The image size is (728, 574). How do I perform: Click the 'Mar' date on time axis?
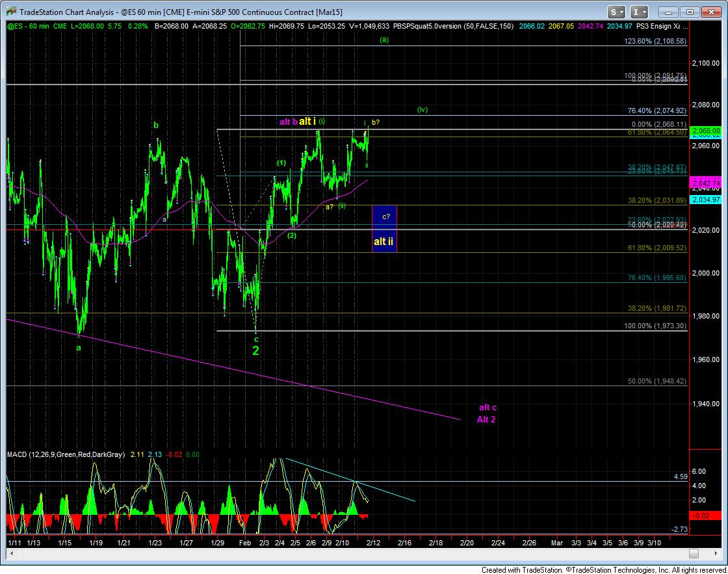pyautogui.click(x=556, y=542)
